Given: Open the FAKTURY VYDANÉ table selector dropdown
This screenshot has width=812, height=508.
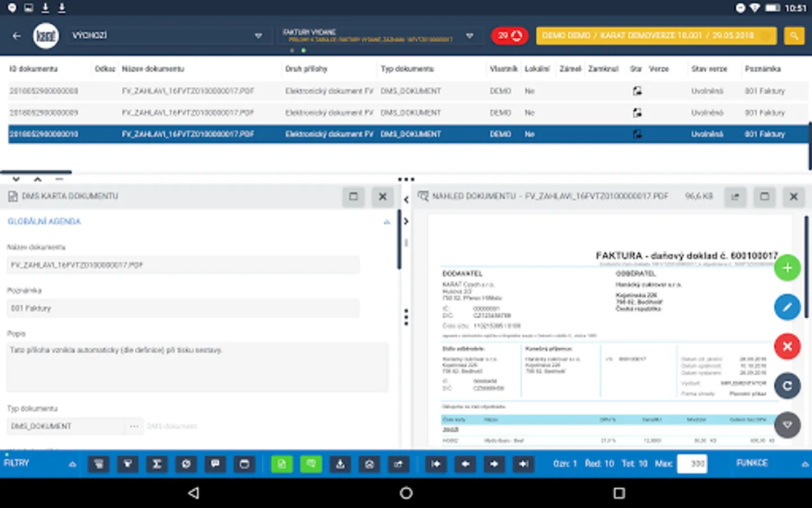Looking at the screenshot, I should click(470, 35).
